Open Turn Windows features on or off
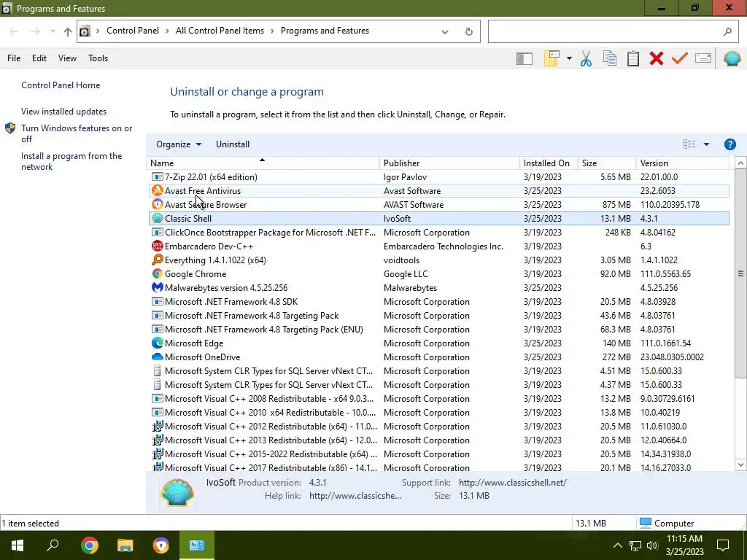 tap(76, 133)
